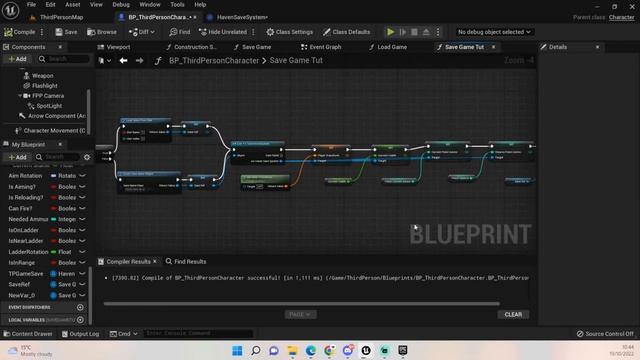Toggle Hide Unrelated nodes
This screenshot has width=640, height=360.
tap(223, 32)
